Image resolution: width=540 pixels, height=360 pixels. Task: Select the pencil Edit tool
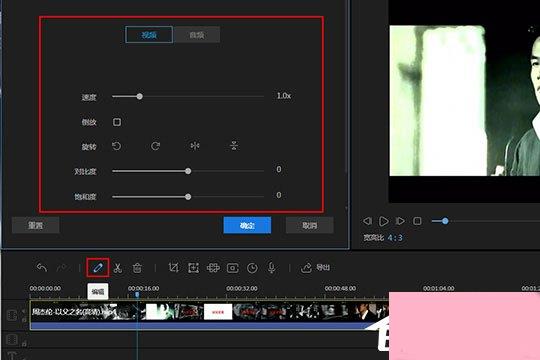click(x=98, y=268)
